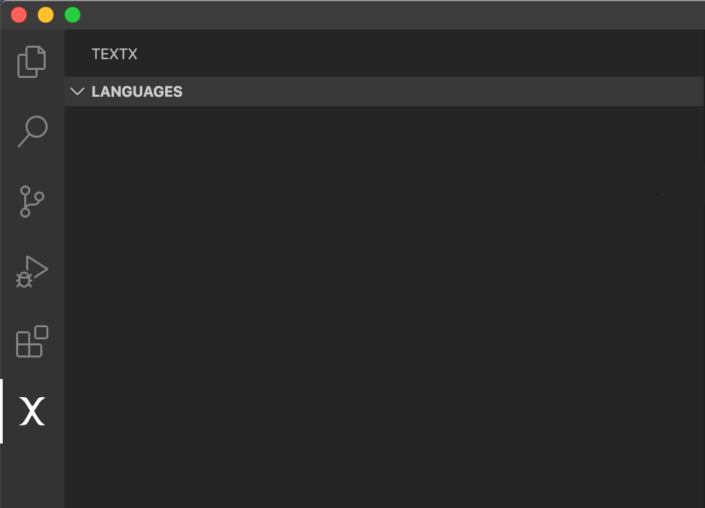Click the LANGUAGES section header label
The image size is (705, 508).
click(x=137, y=92)
